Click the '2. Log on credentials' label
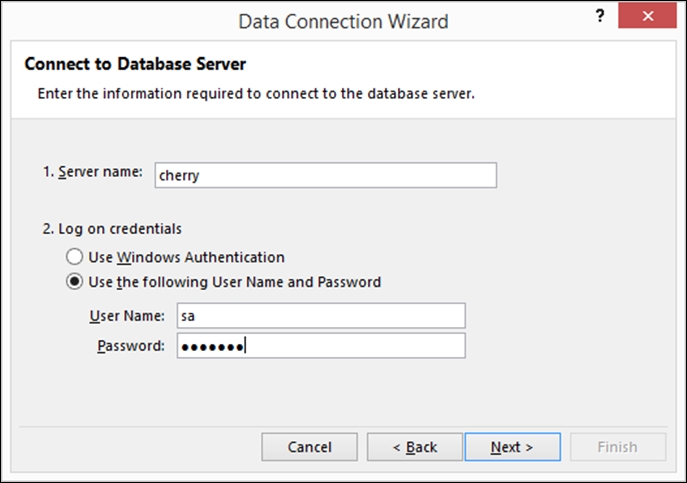Screen dimensions: 687x483 (112, 229)
